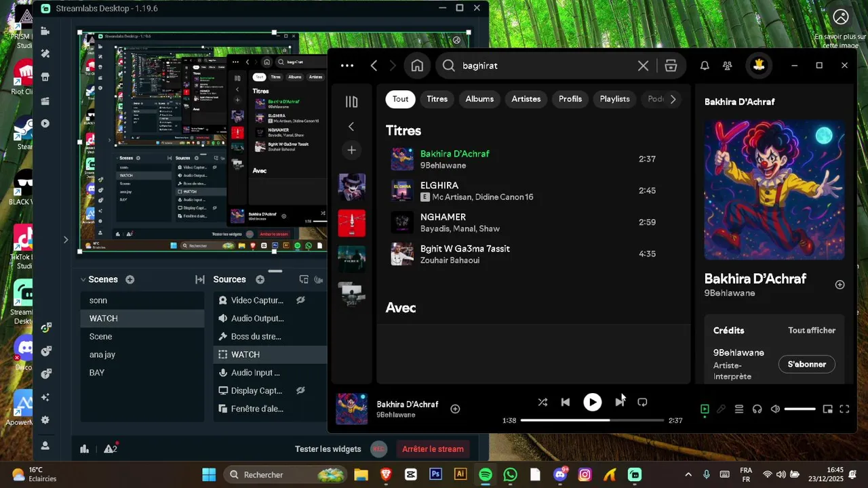Select the Playlists filter chip

point(615,99)
